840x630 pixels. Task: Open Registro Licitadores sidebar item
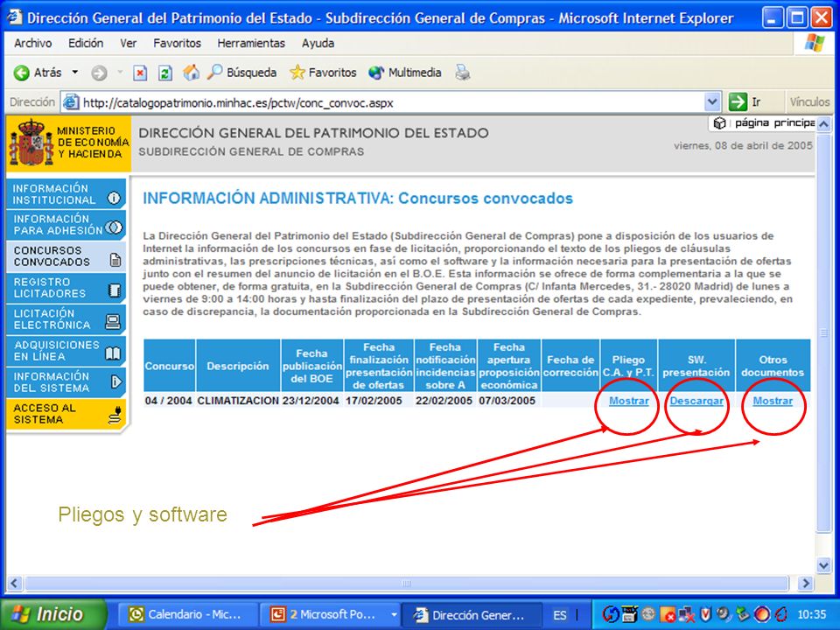66,288
